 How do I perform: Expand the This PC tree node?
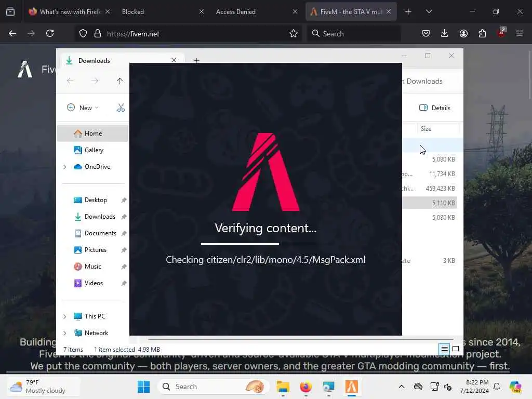click(64, 316)
